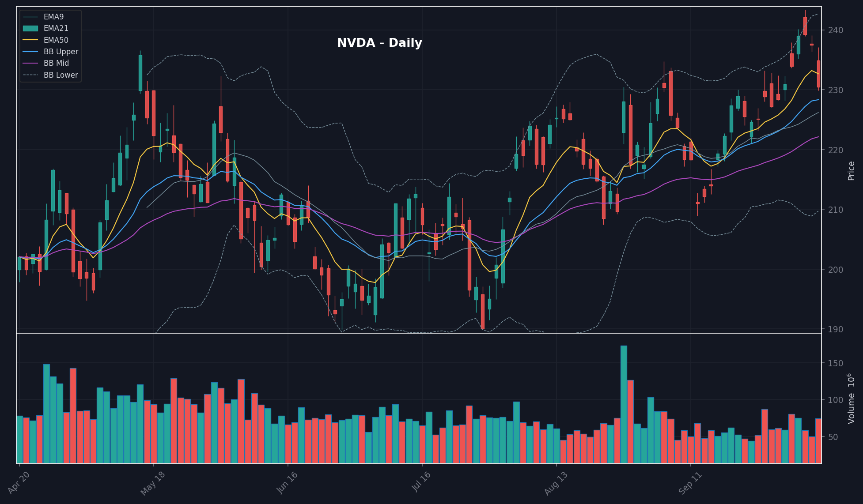Viewport: 863px width, 504px height.
Task: Click the Jul 16 date axis label
Action: click(421, 481)
